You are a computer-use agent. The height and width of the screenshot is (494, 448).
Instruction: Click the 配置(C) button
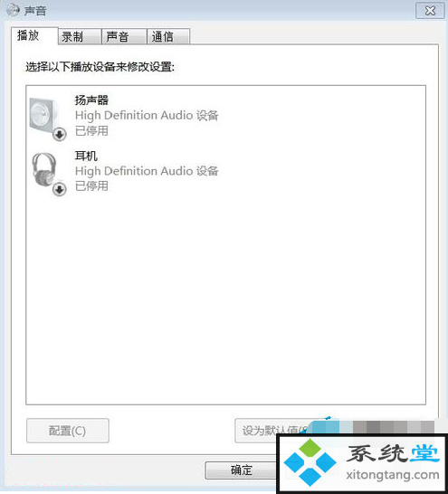click(x=68, y=431)
